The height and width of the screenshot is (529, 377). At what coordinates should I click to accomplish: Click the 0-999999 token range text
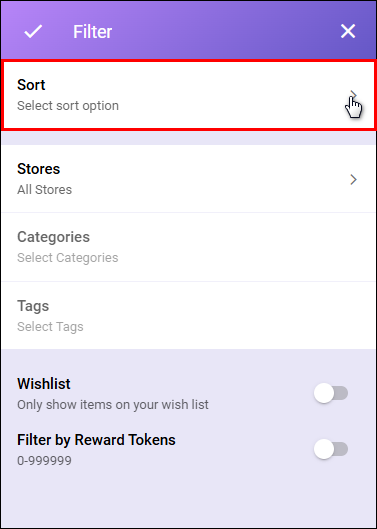coord(44,461)
